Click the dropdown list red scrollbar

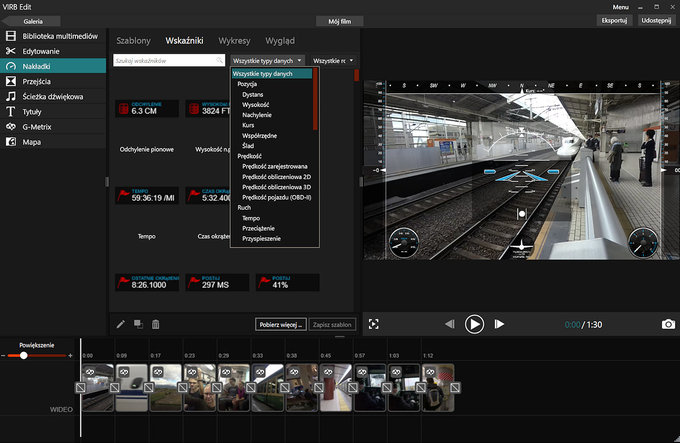(315, 99)
